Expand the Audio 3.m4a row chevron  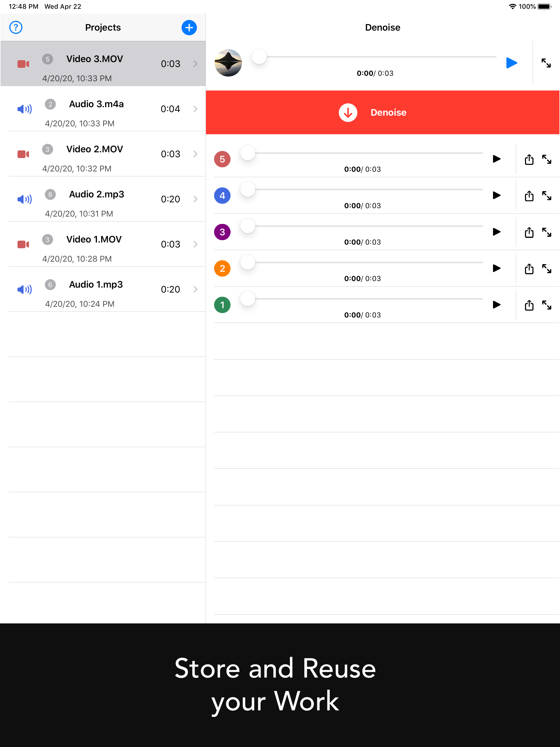(196, 109)
